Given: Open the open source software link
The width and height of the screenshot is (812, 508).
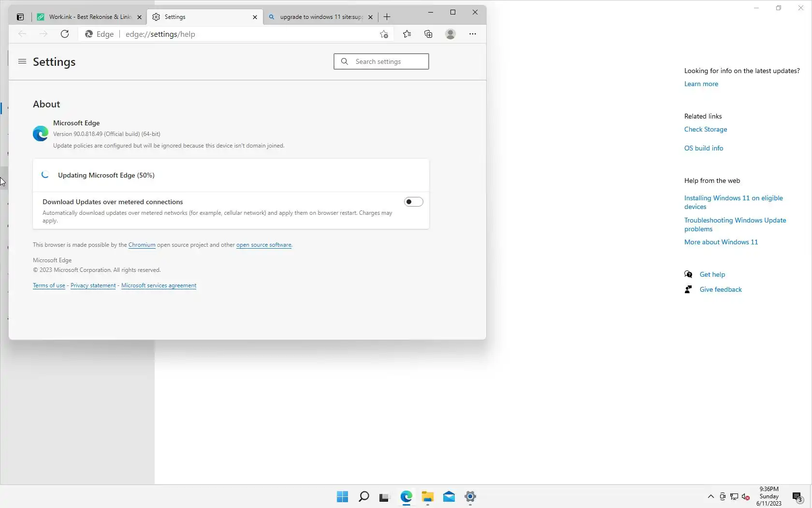Looking at the screenshot, I should tap(264, 245).
